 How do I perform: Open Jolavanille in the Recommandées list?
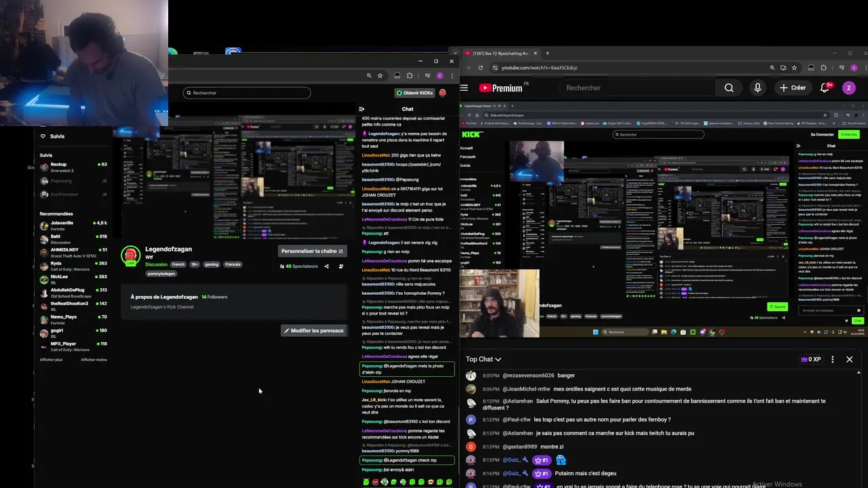tap(73, 225)
